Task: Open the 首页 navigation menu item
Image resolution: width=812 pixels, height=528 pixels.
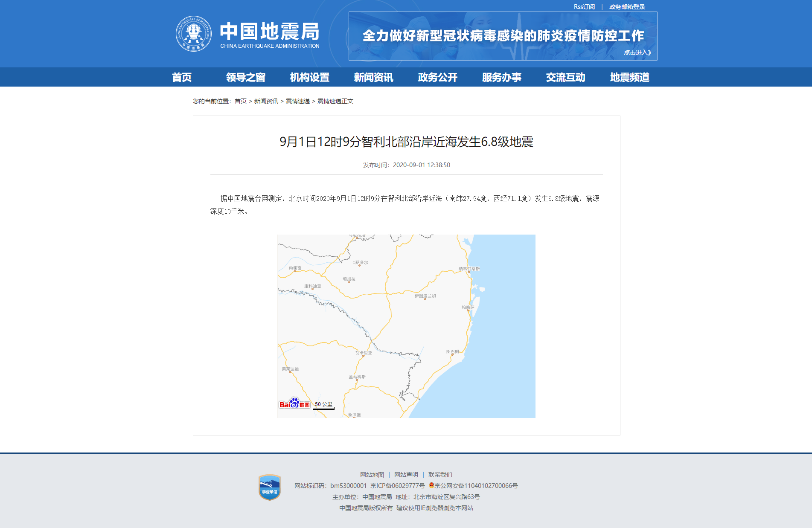Action: [x=181, y=77]
